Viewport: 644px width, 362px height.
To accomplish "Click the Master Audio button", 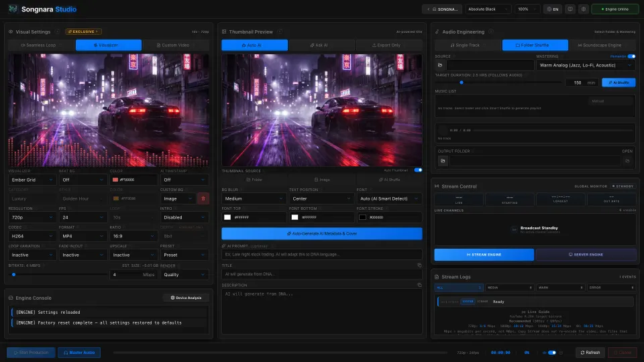I will (79, 353).
